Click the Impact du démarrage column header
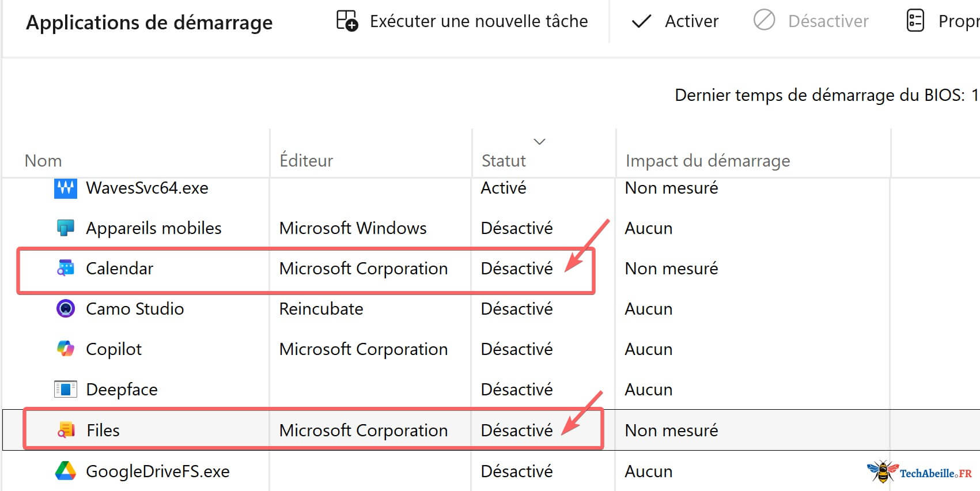The width and height of the screenshot is (980, 491). tap(707, 160)
